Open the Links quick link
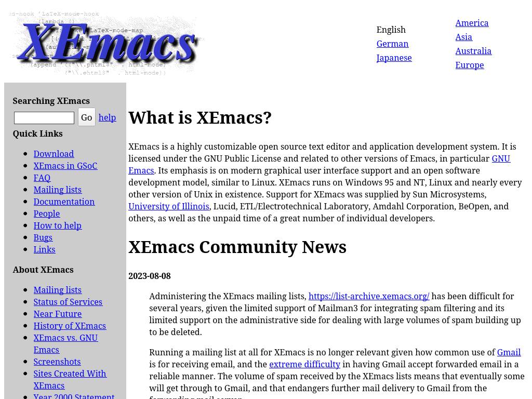532x399 pixels. (x=44, y=249)
